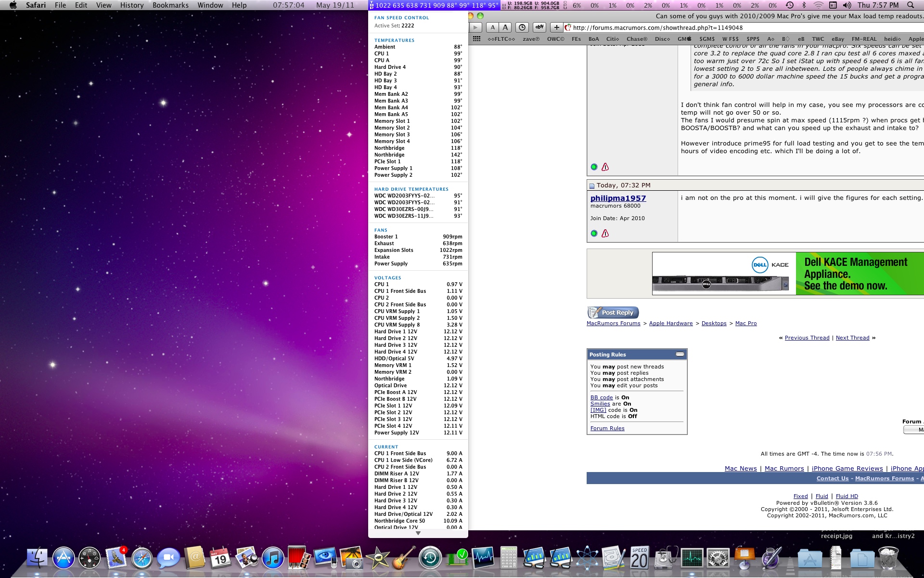Open iMovie star icon in Dock
924x578 pixels.
(378, 559)
